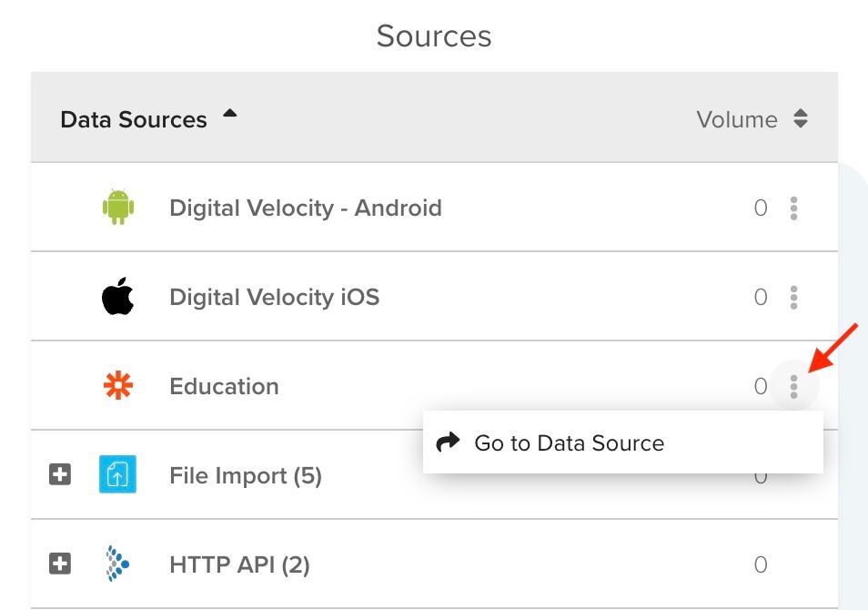This screenshot has width=868, height=610.
Task: Click the HTTP API source icon
Action: tap(117, 564)
